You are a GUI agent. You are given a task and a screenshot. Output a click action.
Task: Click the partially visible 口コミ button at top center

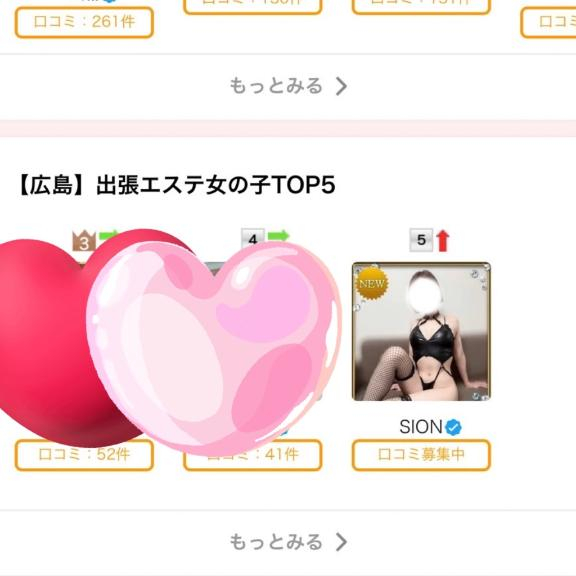tap(253, 7)
